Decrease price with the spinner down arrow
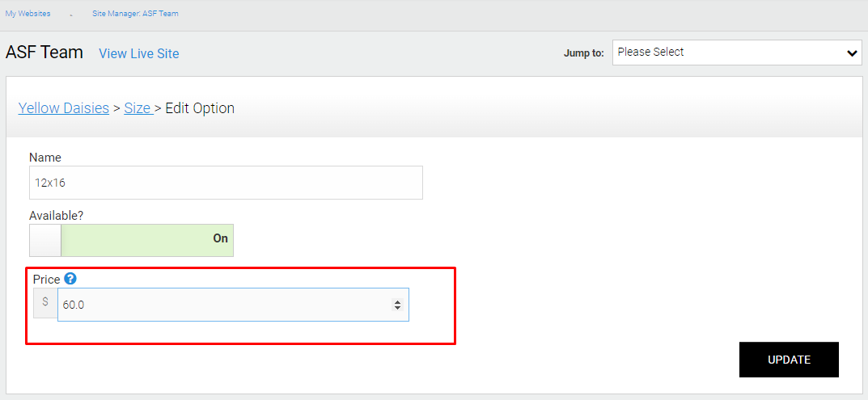Screen dimensions: 868x400 pos(397,308)
